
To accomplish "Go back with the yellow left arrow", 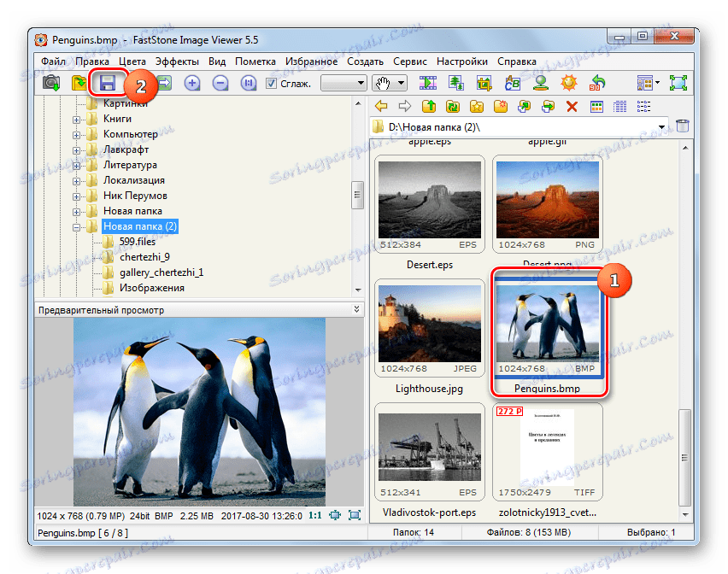I will coord(381,106).
